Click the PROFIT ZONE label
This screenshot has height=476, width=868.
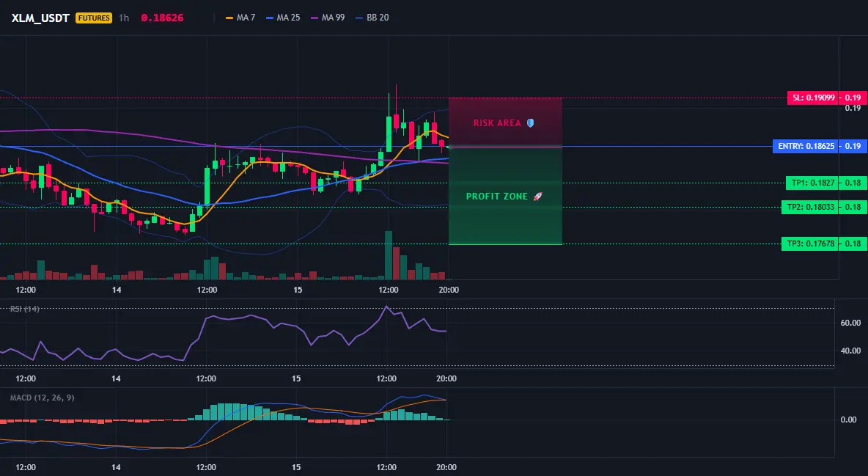point(496,196)
